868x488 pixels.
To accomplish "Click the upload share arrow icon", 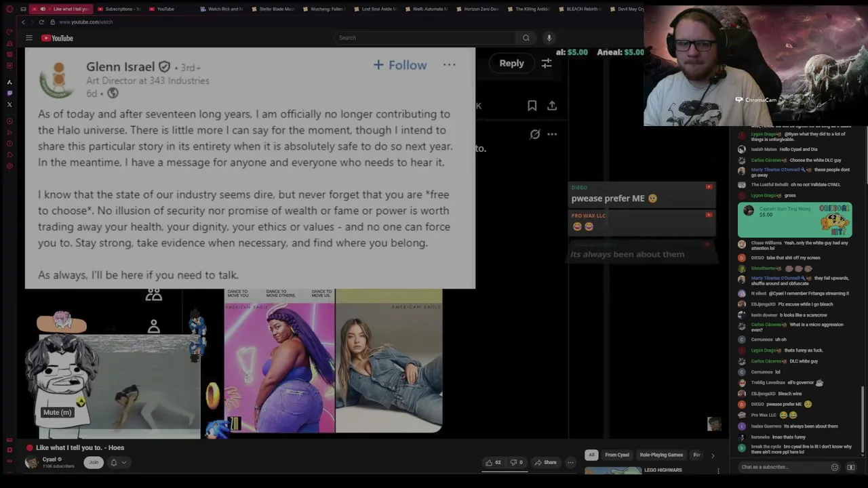I will (552, 105).
